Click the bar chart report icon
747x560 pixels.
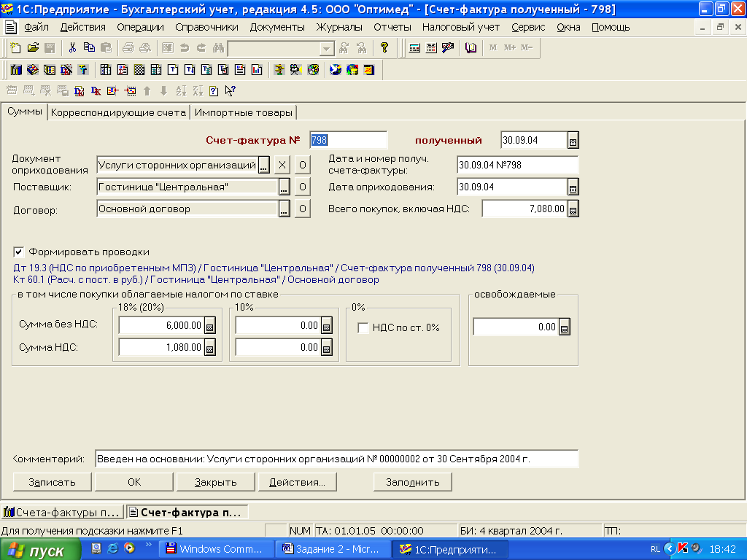pyautogui.click(x=257, y=70)
